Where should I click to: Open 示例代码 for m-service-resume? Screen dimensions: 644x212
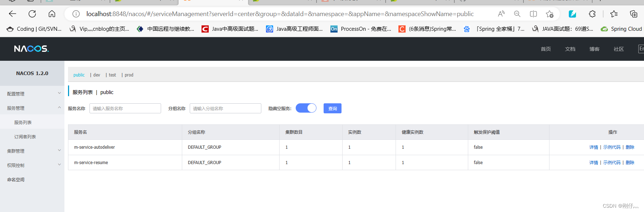coord(612,163)
